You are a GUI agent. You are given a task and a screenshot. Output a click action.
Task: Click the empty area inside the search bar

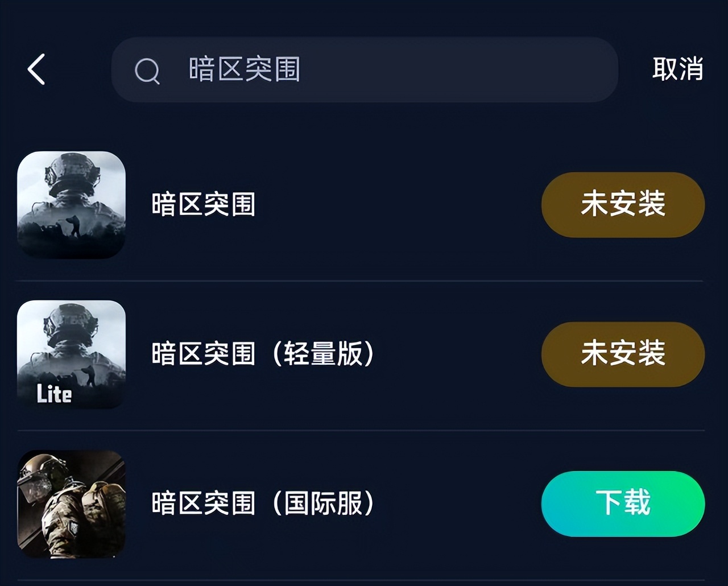click(x=455, y=69)
